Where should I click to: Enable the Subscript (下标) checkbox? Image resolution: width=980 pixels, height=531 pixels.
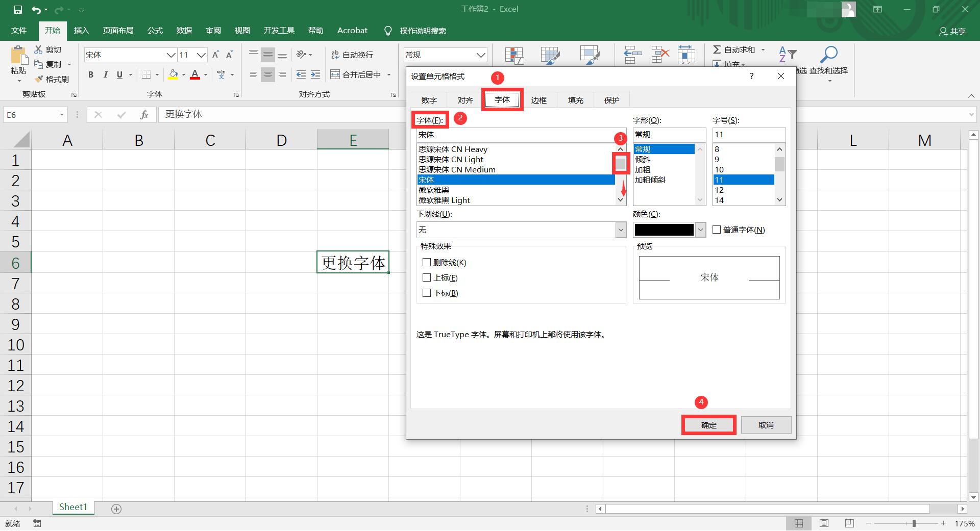[x=427, y=293]
